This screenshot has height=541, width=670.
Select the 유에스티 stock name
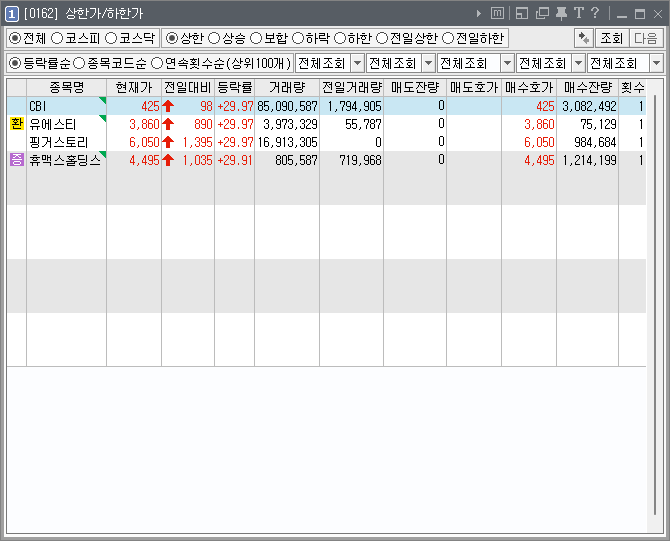point(53,124)
